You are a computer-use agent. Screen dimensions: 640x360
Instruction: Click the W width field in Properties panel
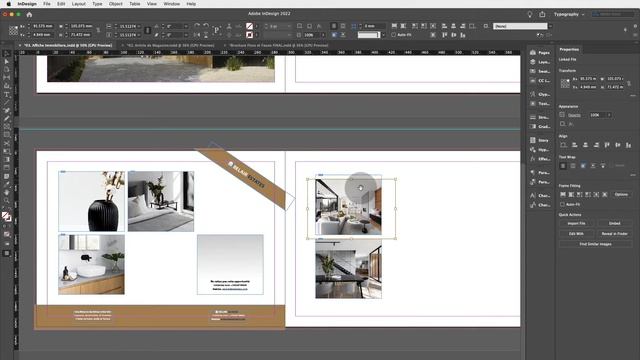(x=615, y=79)
